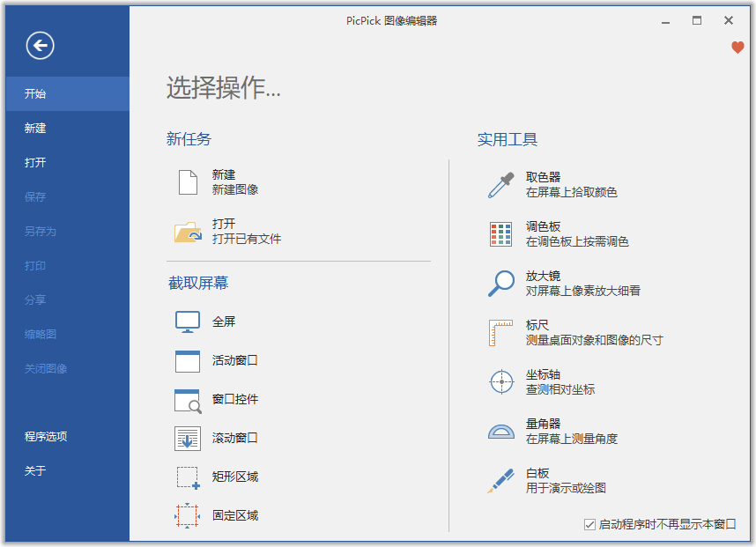Untick 启动程序时不再显示本窗口 checkbox

click(589, 524)
